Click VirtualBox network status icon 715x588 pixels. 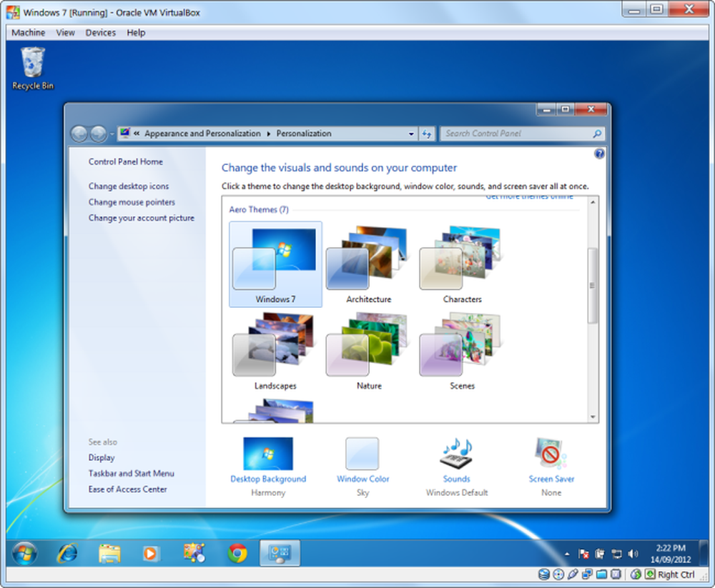[587, 574]
